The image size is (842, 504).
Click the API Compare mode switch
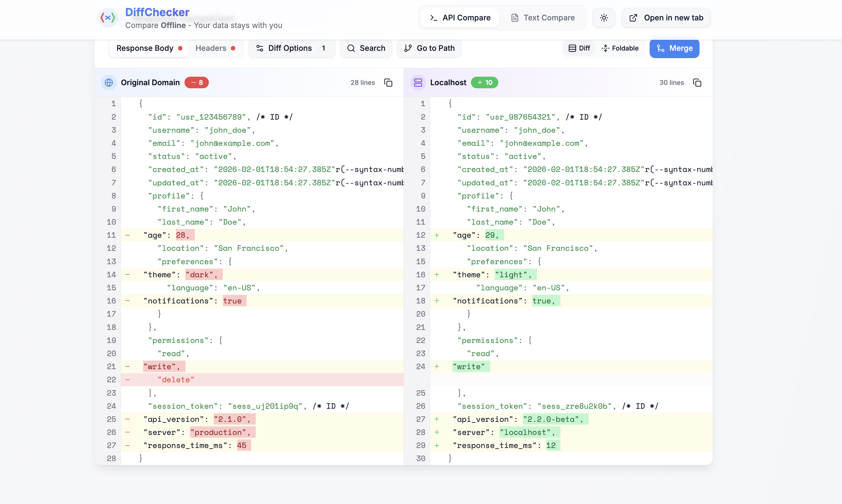pyautogui.click(x=460, y=17)
